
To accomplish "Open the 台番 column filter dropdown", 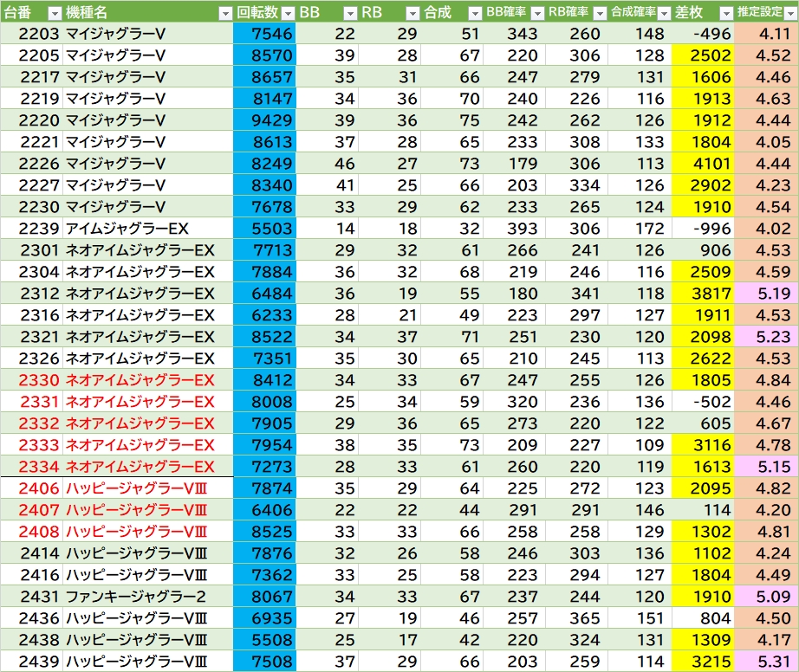I will tap(54, 13).
